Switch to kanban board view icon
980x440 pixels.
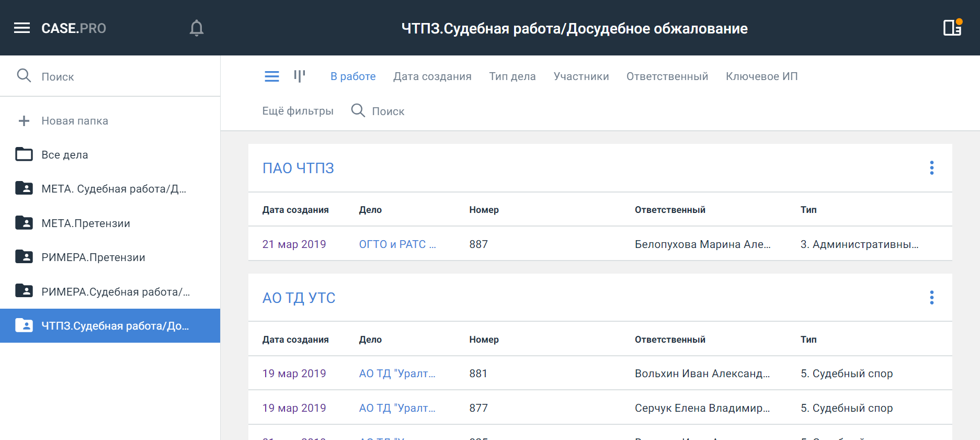coord(300,76)
